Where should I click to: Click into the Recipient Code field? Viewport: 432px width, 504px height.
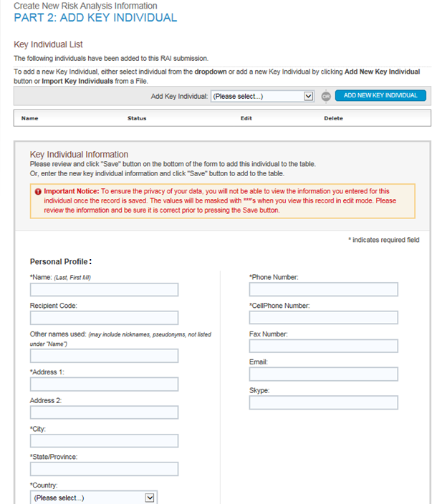click(x=105, y=318)
